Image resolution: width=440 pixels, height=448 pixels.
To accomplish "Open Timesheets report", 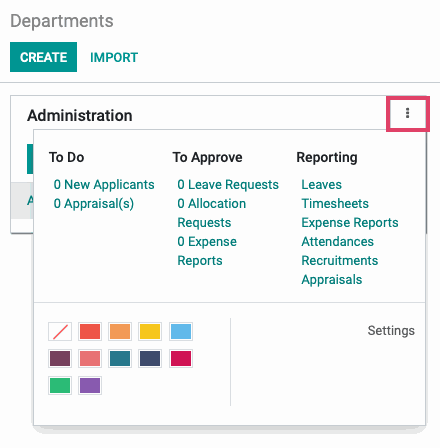I will [x=335, y=203].
